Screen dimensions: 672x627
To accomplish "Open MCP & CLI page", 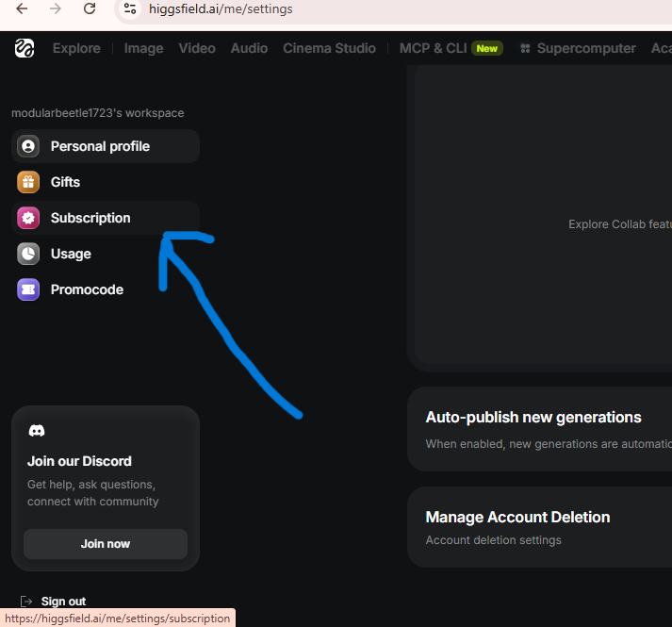I will coord(434,48).
